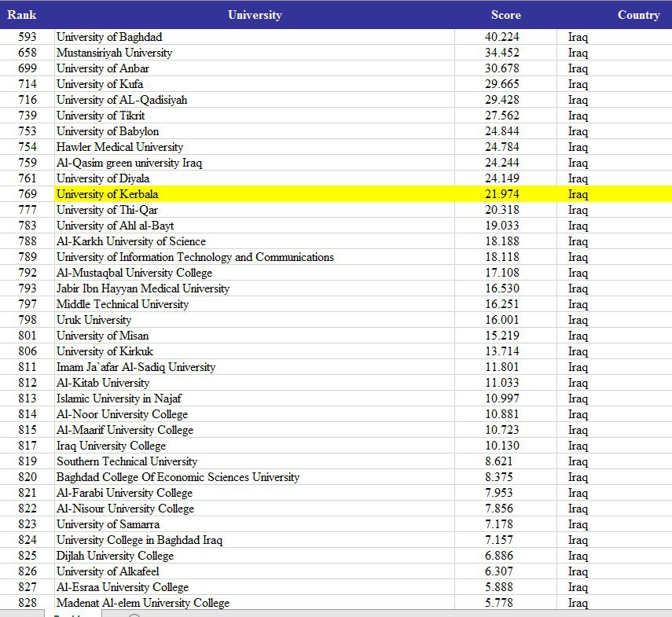Click the University of Samarra cell
The width and height of the screenshot is (672, 617).
(255, 524)
